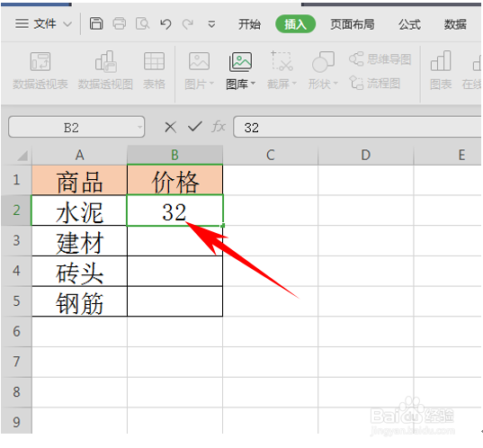
Task: Insert a 思维导图 mind map
Action: [380, 59]
